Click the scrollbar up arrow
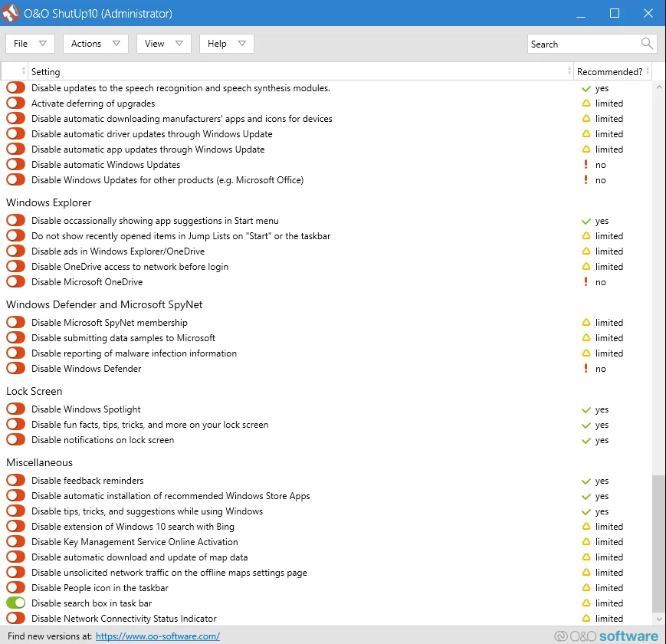 click(659, 87)
